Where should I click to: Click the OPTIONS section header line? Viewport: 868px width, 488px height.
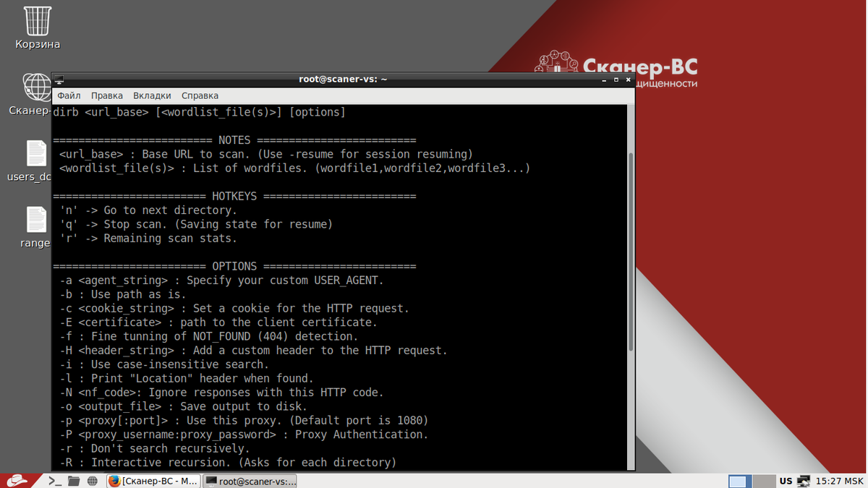235,267
